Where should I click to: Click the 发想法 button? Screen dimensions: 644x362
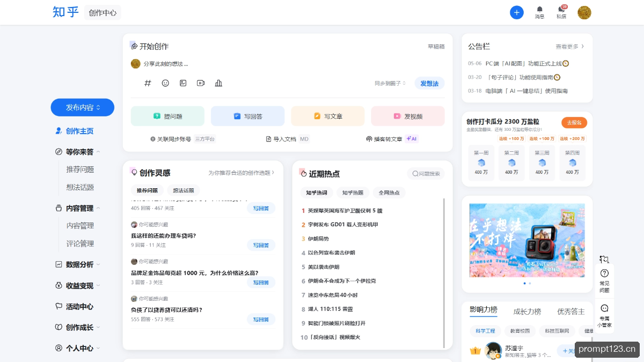(429, 83)
